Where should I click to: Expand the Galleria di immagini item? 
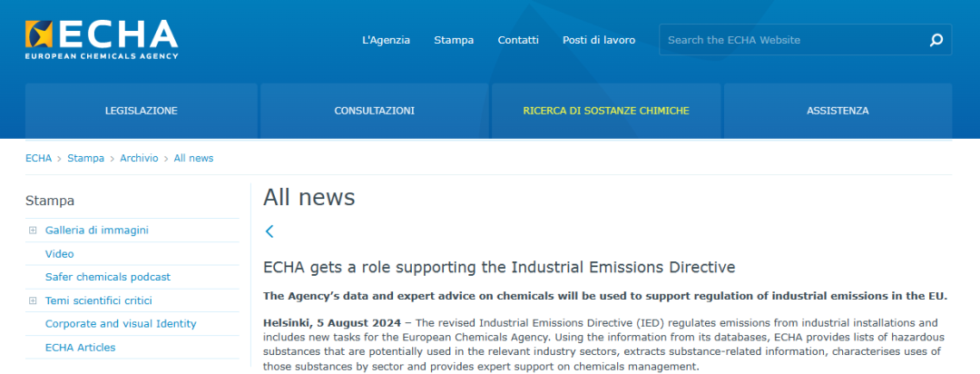(33, 231)
